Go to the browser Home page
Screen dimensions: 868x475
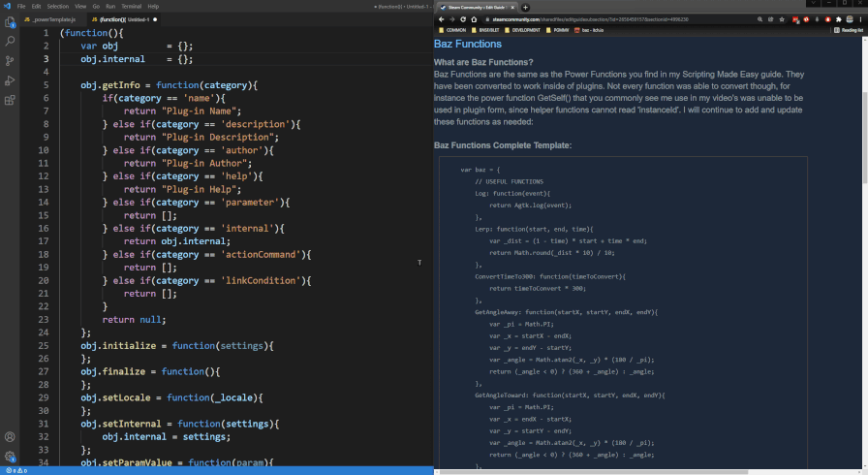474,19
